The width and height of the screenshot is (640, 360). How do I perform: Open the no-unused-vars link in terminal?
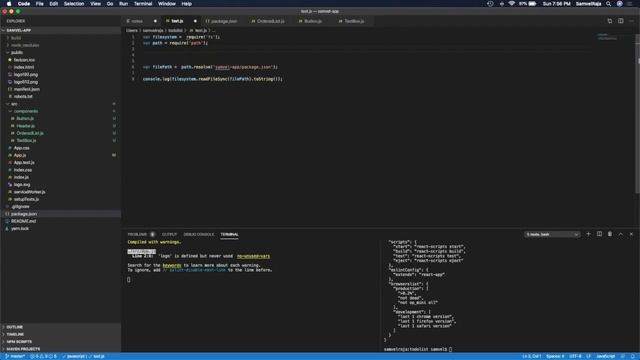pyautogui.click(x=253, y=256)
